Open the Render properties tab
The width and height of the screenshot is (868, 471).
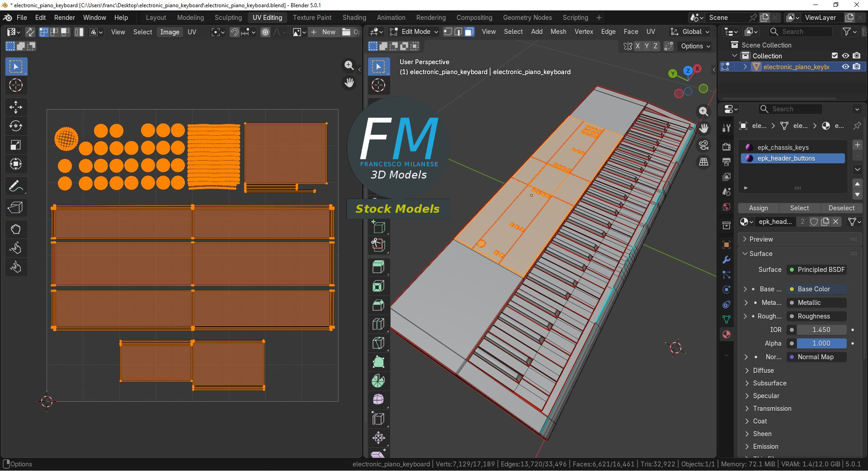coord(726,147)
